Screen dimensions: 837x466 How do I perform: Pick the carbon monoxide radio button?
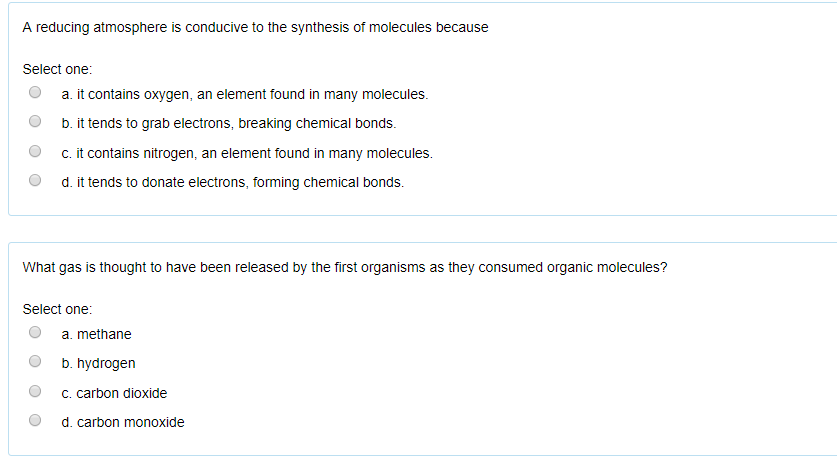point(35,421)
